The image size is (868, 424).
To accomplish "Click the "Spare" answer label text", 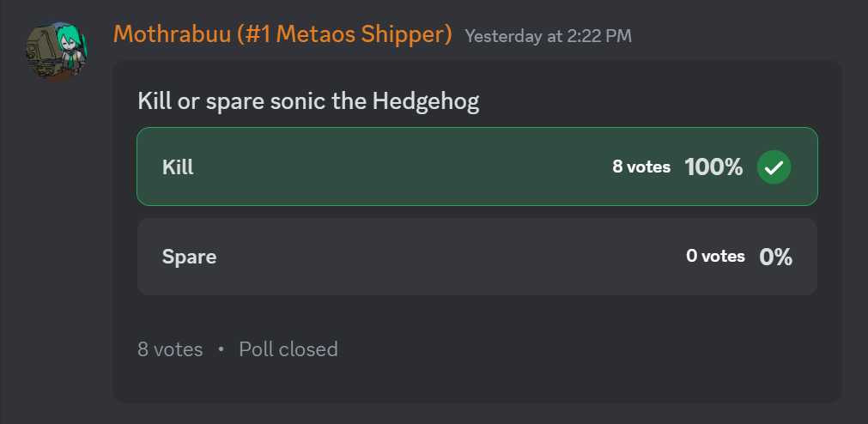I will pyautogui.click(x=189, y=257).
